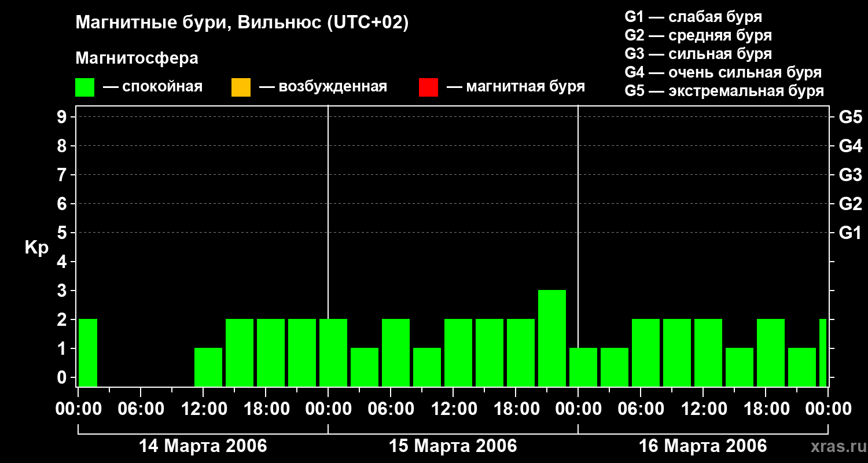Screen dimensions: 868x463
Task: Click the 06:00 time label for 14 March
Action: (141, 409)
